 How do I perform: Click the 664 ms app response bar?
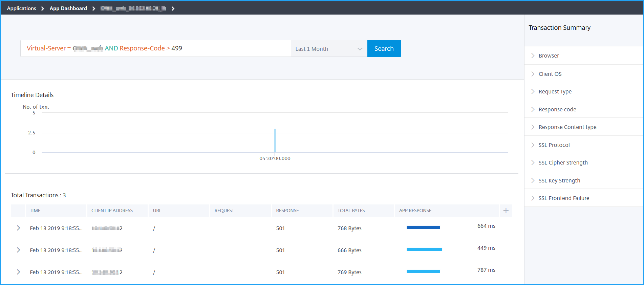(x=423, y=227)
